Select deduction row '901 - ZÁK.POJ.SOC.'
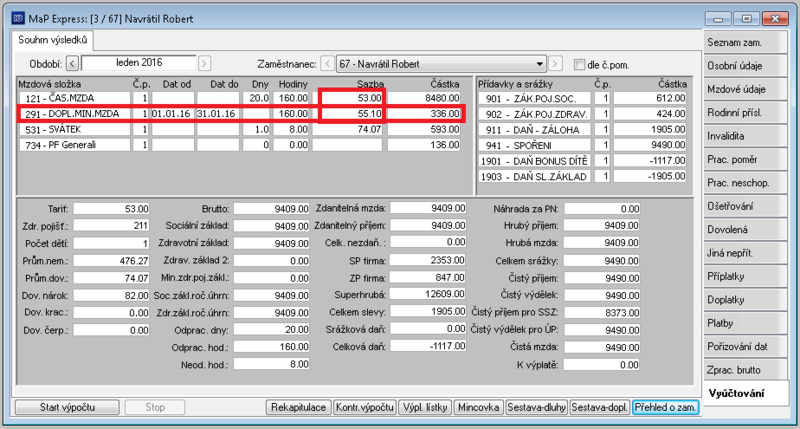The height and width of the screenshot is (429, 800). click(583, 98)
